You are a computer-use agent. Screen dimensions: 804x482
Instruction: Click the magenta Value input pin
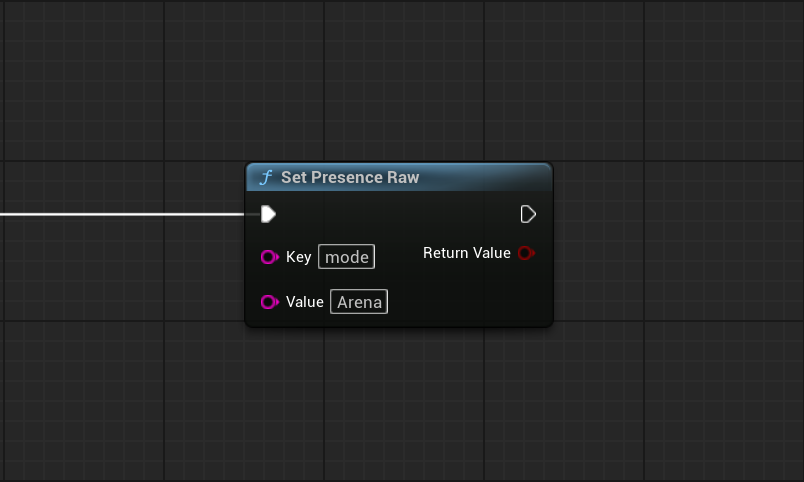pos(269,302)
